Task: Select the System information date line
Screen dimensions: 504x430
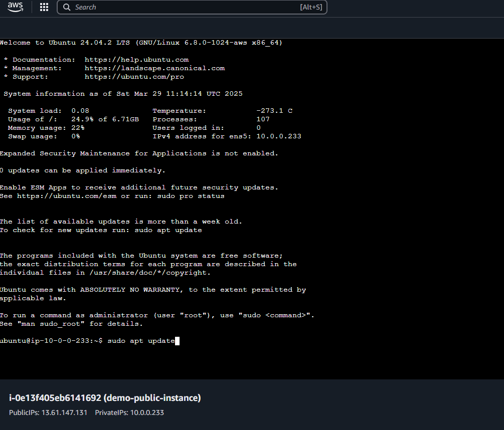Action: (x=123, y=94)
